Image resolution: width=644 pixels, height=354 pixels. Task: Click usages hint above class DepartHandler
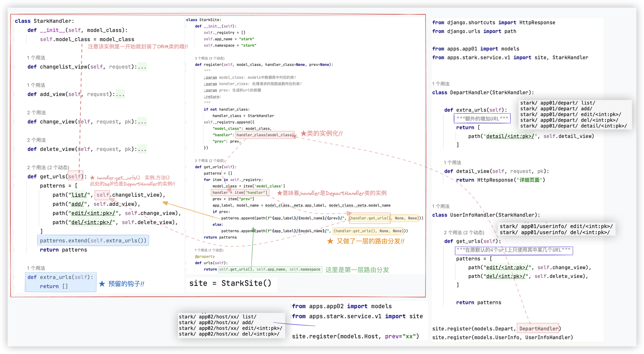point(440,84)
